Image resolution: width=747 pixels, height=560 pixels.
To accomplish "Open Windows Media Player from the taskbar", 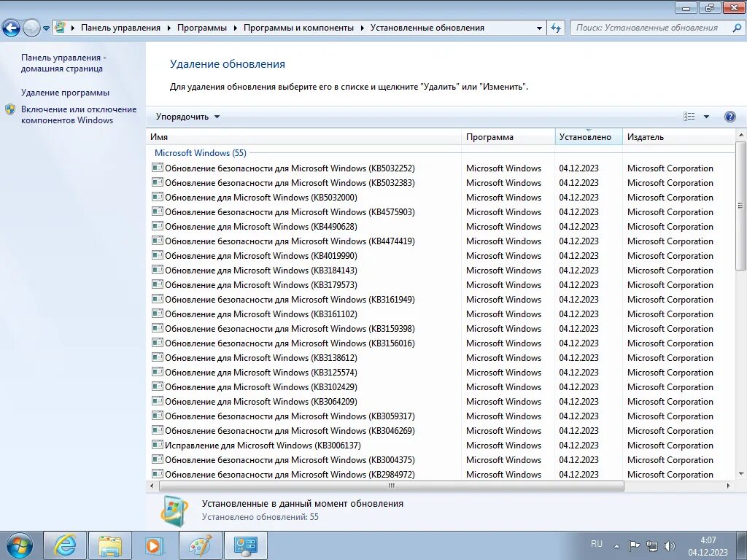I will click(154, 545).
